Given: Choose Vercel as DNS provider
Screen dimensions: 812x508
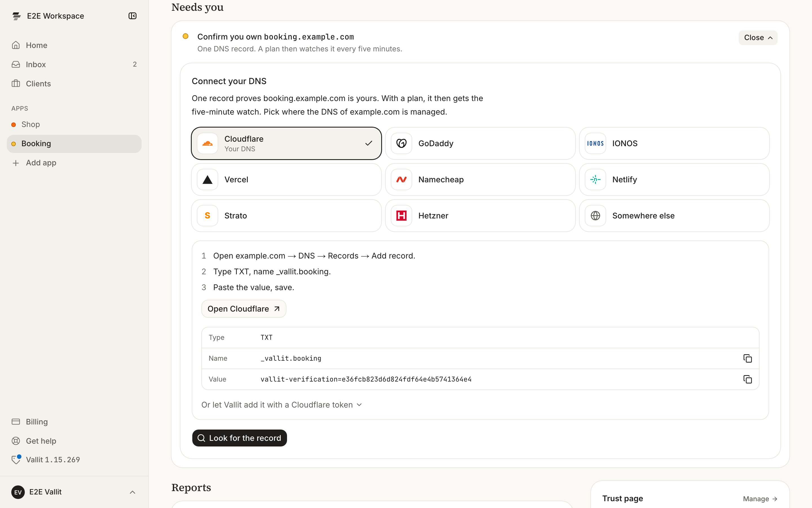Looking at the screenshot, I should (286, 180).
